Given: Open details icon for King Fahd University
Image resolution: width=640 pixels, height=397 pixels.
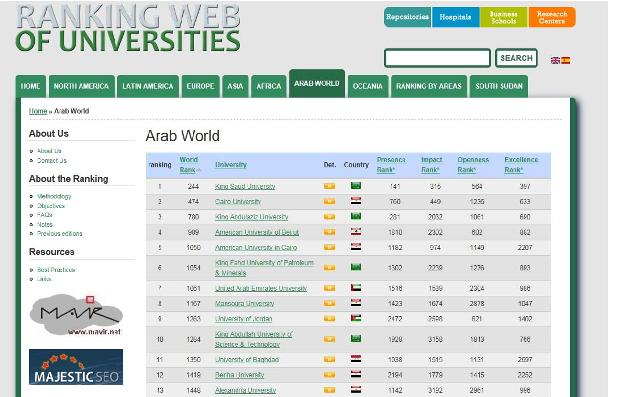Looking at the screenshot, I should tap(329, 268).
